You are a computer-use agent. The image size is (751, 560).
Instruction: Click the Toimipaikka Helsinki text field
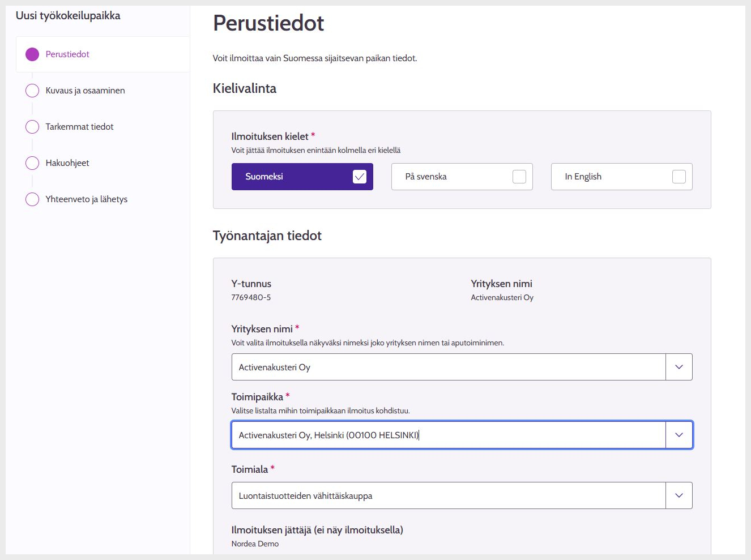(x=449, y=435)
